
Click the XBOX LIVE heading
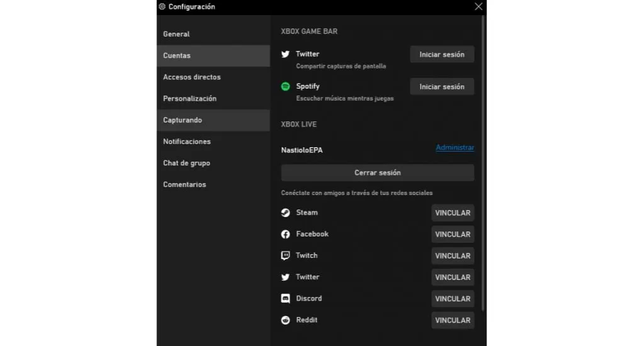pos(298,125)
